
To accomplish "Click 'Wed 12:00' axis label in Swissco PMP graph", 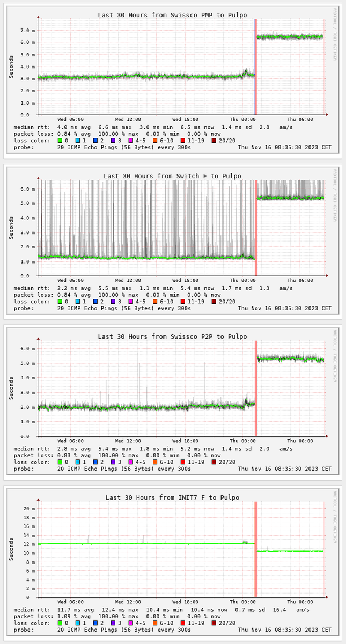I will [x=128, y=119].
